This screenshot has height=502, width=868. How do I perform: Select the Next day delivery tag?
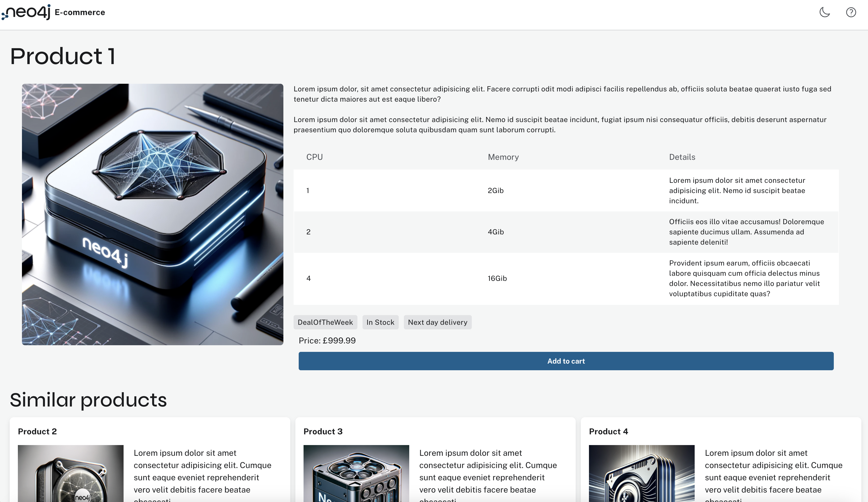pyautogui.click(x=437, y=322)
